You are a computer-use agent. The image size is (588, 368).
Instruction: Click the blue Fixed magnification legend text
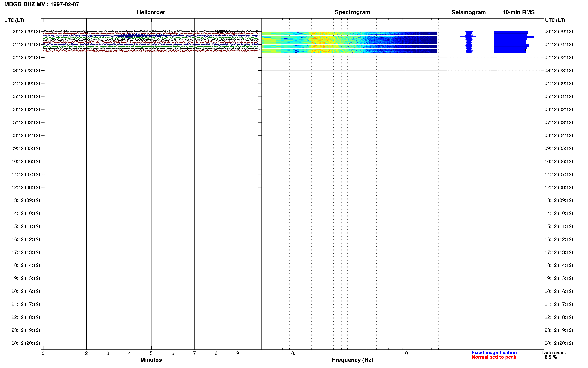pos(494,352)
